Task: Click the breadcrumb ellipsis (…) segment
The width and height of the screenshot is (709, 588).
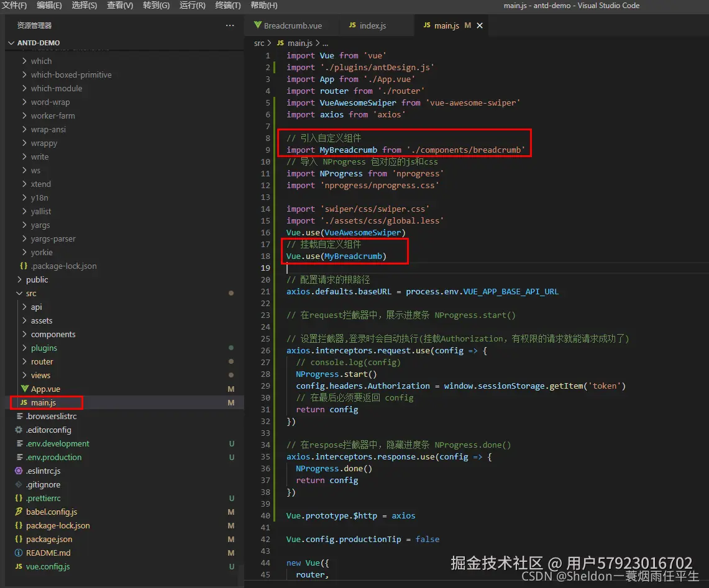Action: click(325, 43)
